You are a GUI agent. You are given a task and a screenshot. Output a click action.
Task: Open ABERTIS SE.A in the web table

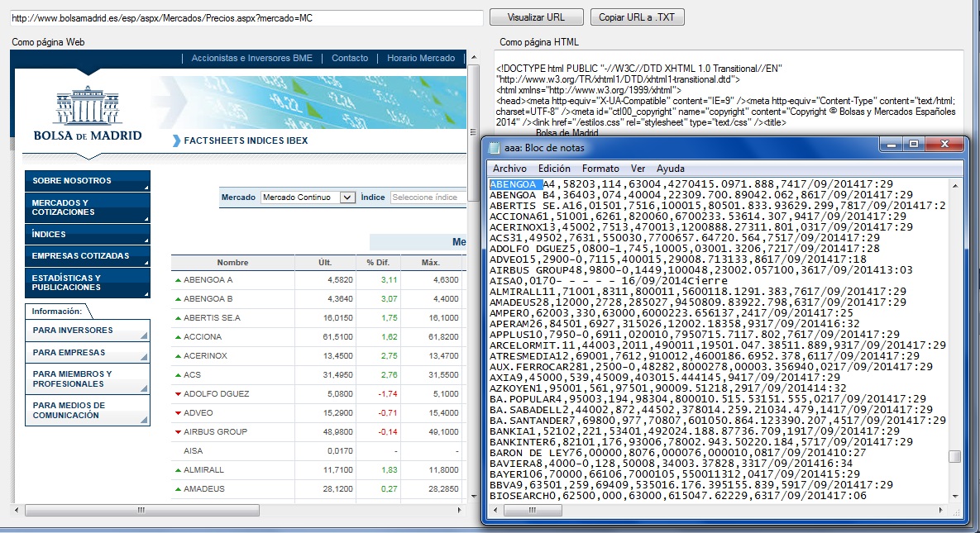tap(212, 318)
